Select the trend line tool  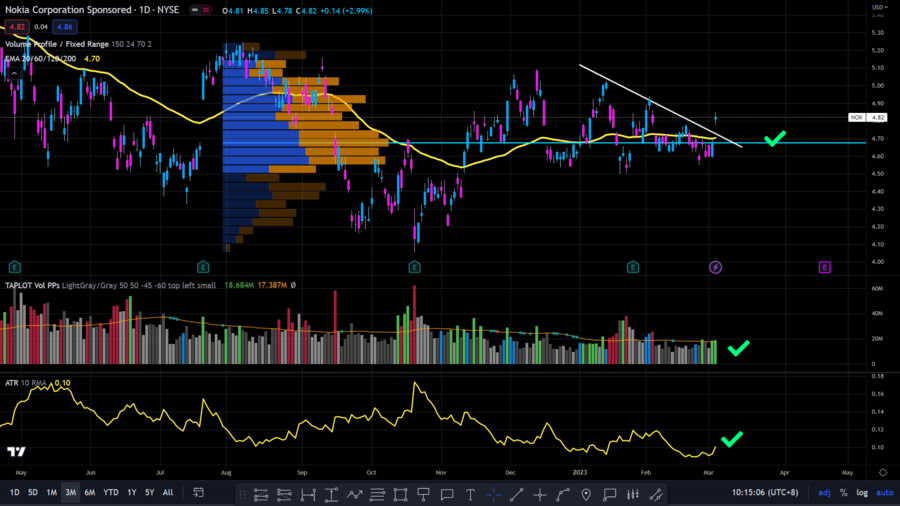coord(516,494)
